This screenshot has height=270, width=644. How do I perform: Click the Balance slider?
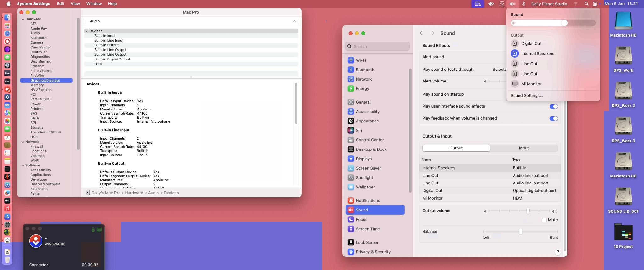tap(520, 232)
